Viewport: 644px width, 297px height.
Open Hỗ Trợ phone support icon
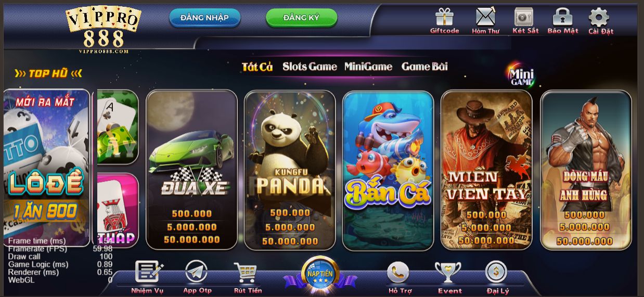(398, 272)
